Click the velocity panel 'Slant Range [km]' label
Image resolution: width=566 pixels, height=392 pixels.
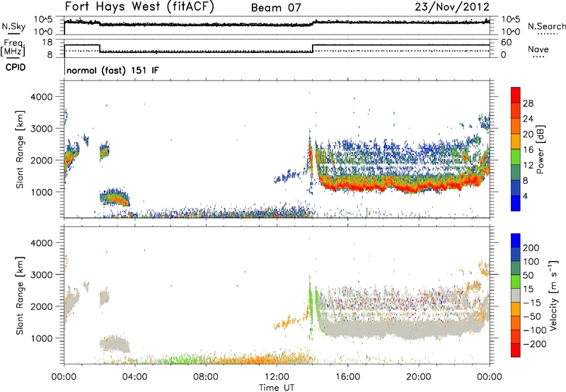coord(20,295)
